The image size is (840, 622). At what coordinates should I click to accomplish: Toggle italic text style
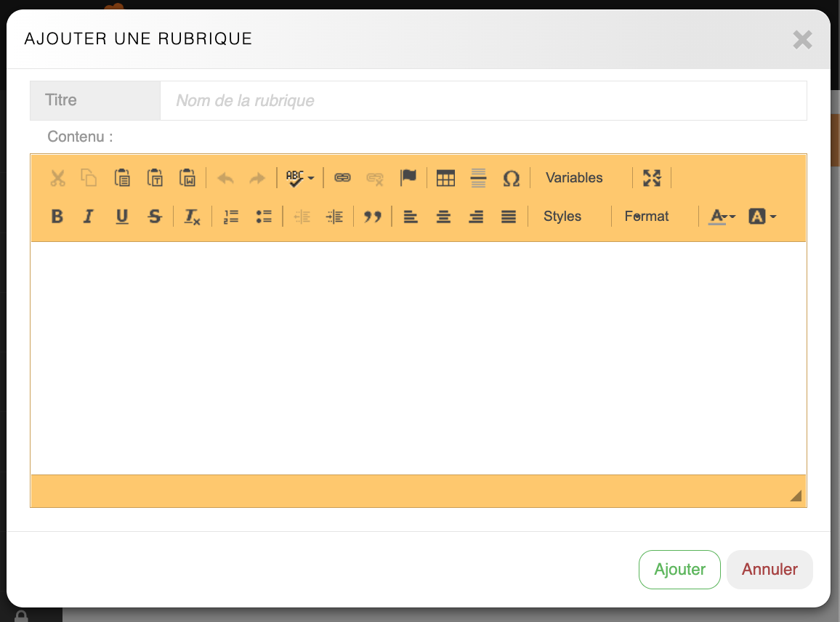[x=89, y=217]
